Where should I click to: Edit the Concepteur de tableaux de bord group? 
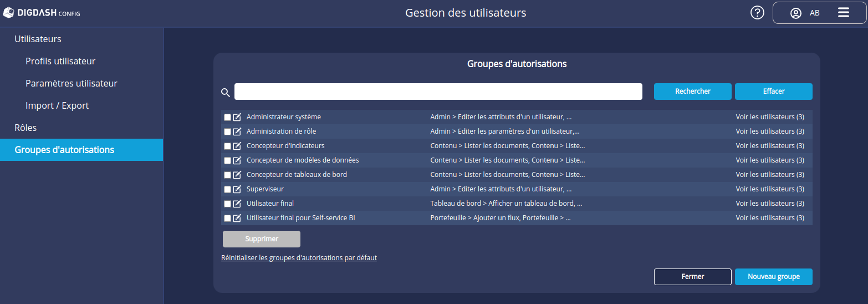237,175
